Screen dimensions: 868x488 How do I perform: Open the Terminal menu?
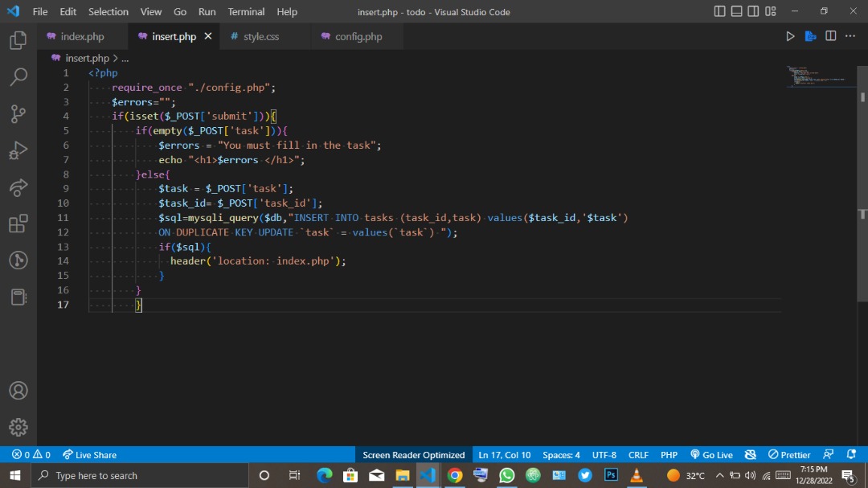[246, 11]
